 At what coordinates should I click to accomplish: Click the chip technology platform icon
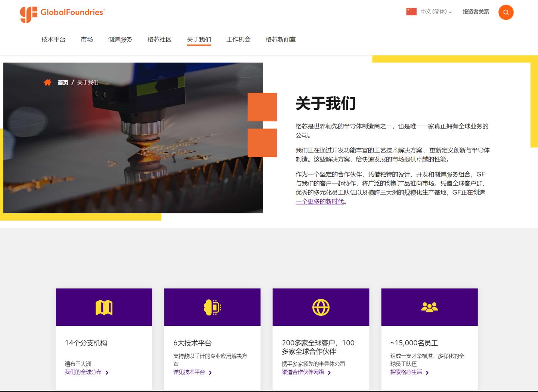coord(212,307)
